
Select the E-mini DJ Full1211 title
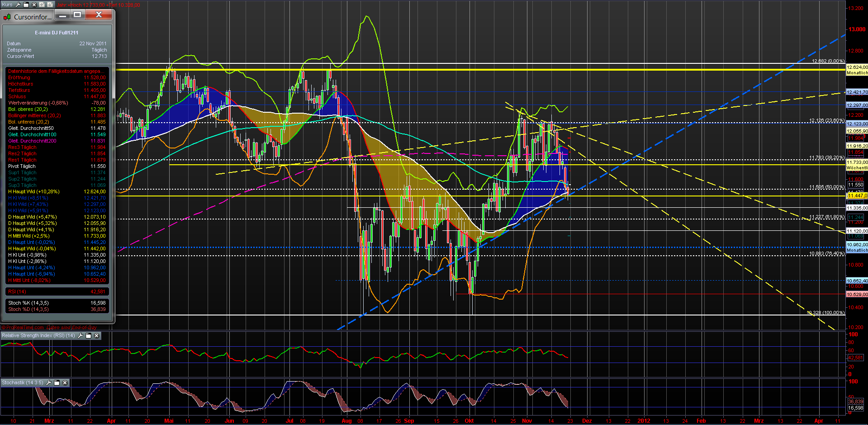(x=57, y=32)
